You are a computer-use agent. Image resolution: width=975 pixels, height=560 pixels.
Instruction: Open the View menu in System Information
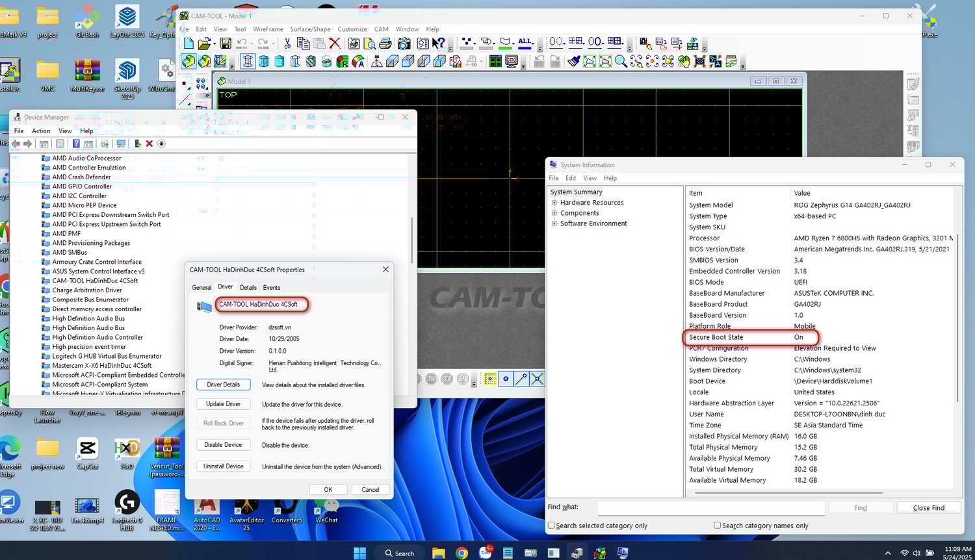pos(590,178)
